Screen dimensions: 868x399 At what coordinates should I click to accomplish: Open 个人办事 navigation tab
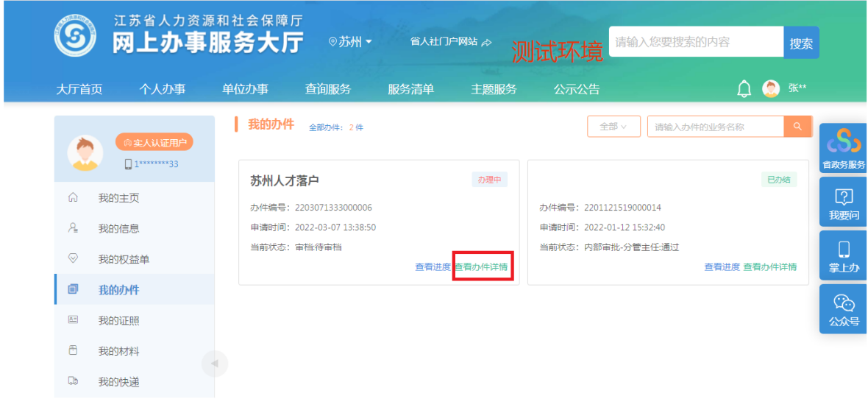(163, 89)
